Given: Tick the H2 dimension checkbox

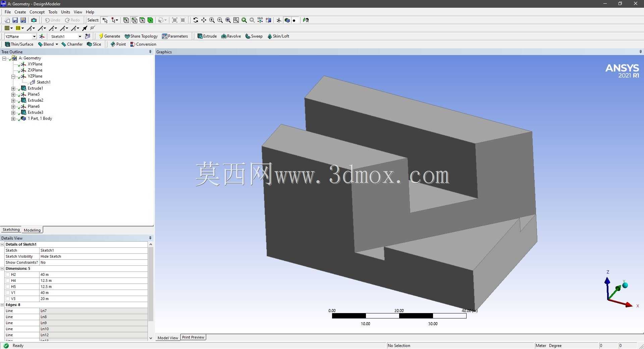Looking at the screenshot, I should click(8, 275).
